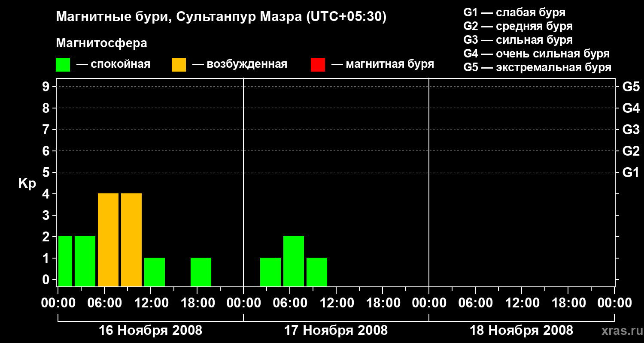The height and width of the screenshot is (343, 644).
Task: Click the 'Kp' axis title
Action: pyautogui.click(x=27, y=184)
